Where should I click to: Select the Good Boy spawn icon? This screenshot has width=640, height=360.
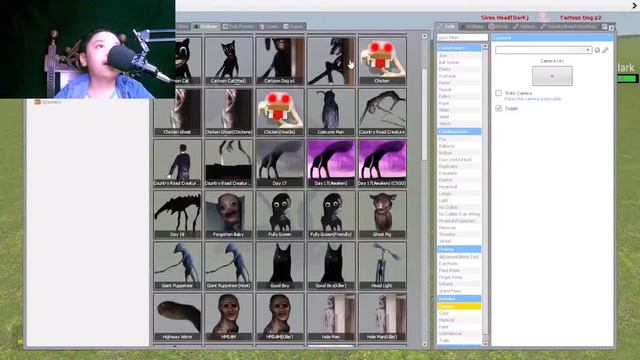tap(280, 266)
